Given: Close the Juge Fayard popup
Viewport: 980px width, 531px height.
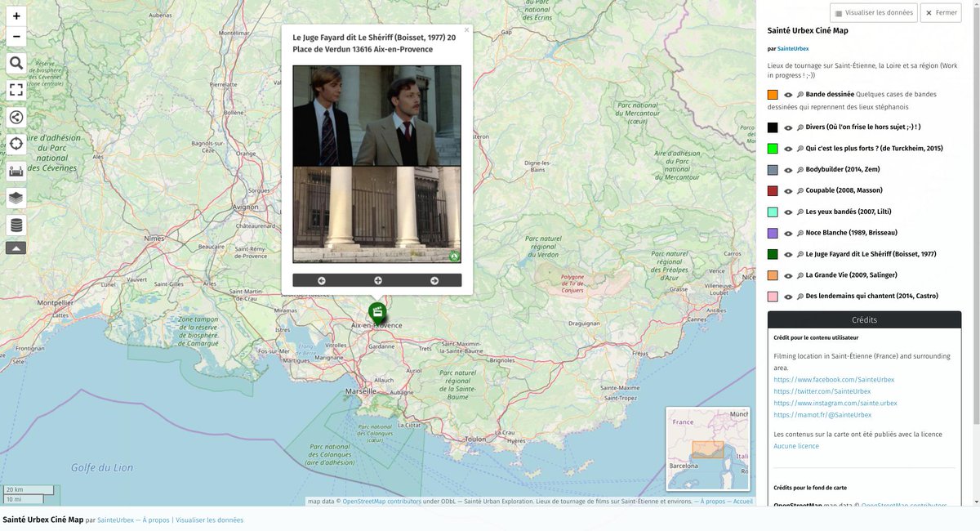Looking at the screenshot, I should [x=466, y=30].
